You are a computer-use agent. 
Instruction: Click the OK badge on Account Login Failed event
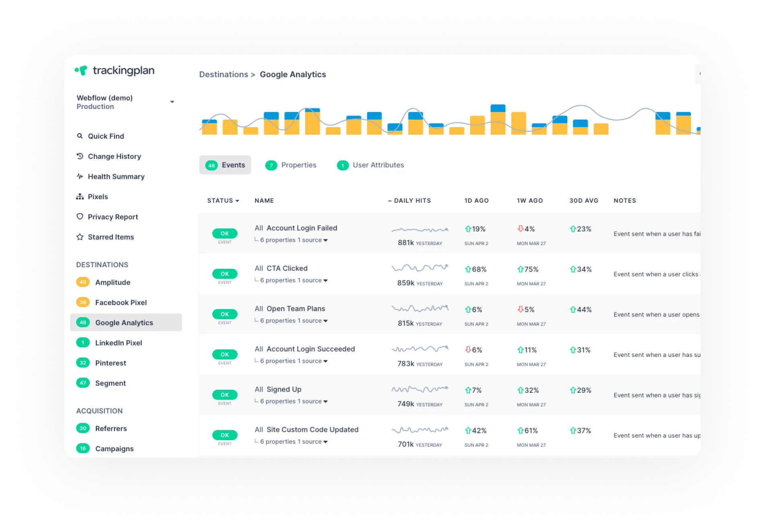point(224,233)
